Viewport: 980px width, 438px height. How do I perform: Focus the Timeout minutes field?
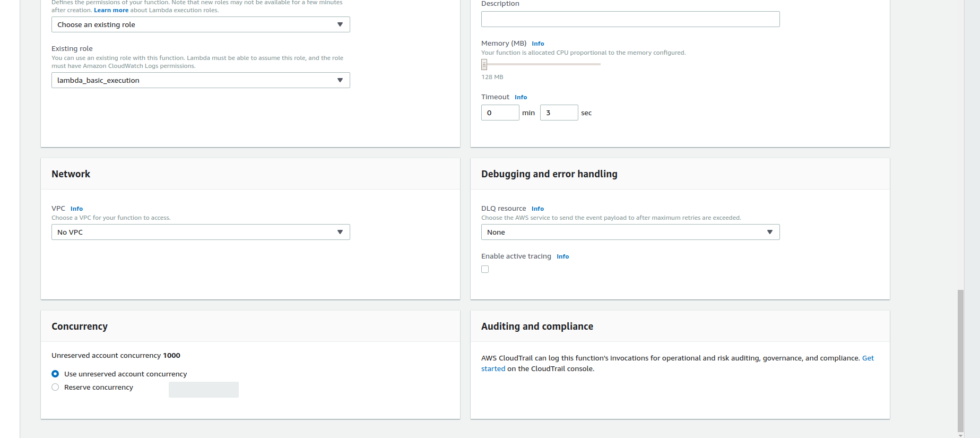pyautogui.click(x=500, y=113)
